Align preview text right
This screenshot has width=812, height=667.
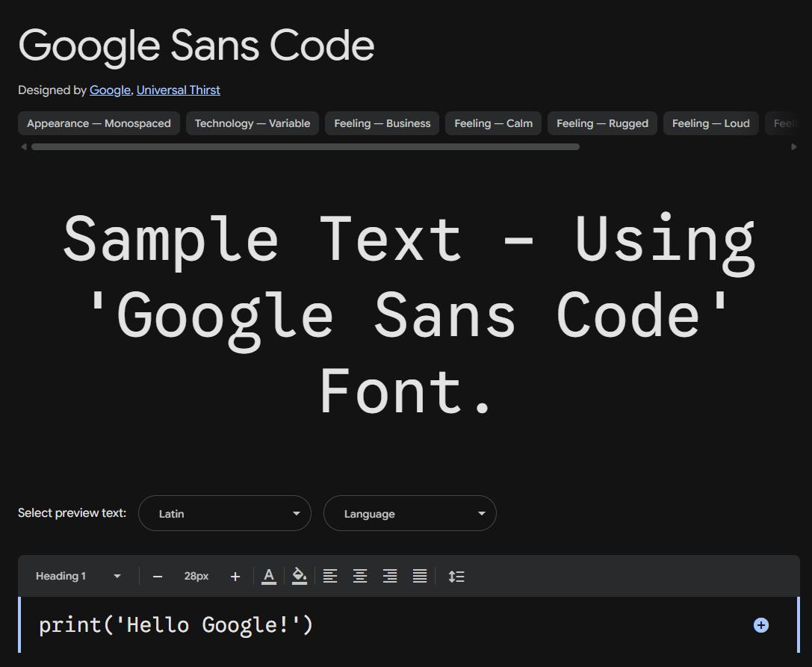(x=390, y=577)
